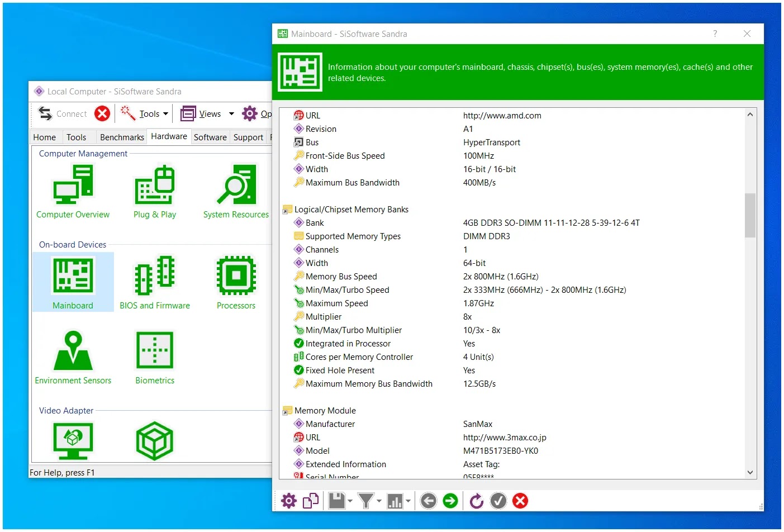The image size is (784, 532).
Task: Collapse the Memory Module group
Action: [287, 411]
